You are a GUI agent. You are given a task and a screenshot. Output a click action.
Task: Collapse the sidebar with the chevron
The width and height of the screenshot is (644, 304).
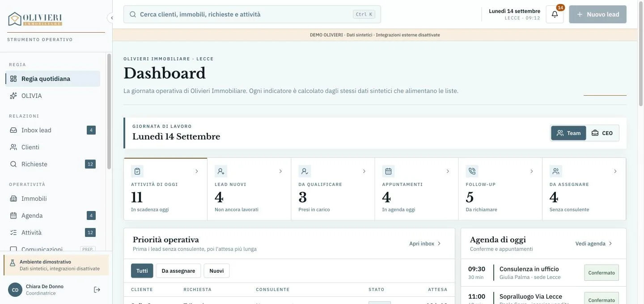pyautogui.click(x=111, y=18)
